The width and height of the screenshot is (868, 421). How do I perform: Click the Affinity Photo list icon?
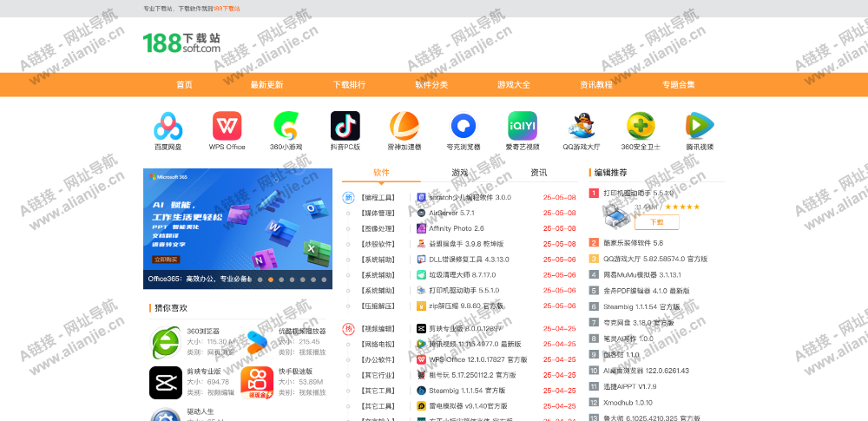(x=421, y=228)
